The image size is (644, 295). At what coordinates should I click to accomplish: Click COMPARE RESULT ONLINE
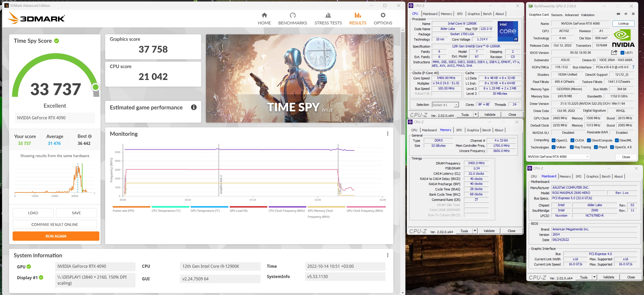(x=55, y=225)
